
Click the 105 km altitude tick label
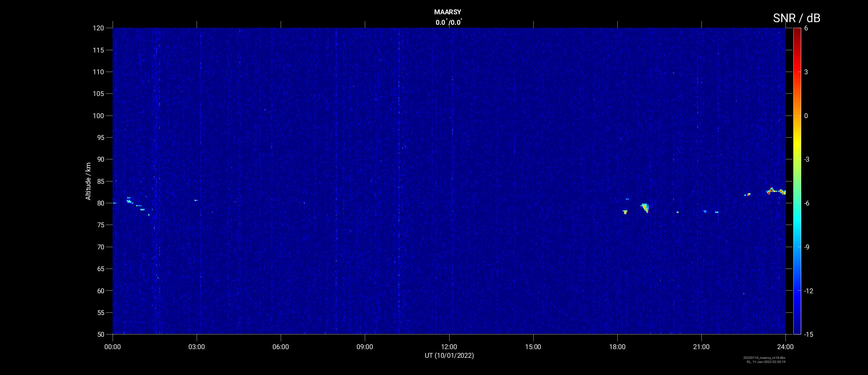pyautogui.click(x=98, y=94)
